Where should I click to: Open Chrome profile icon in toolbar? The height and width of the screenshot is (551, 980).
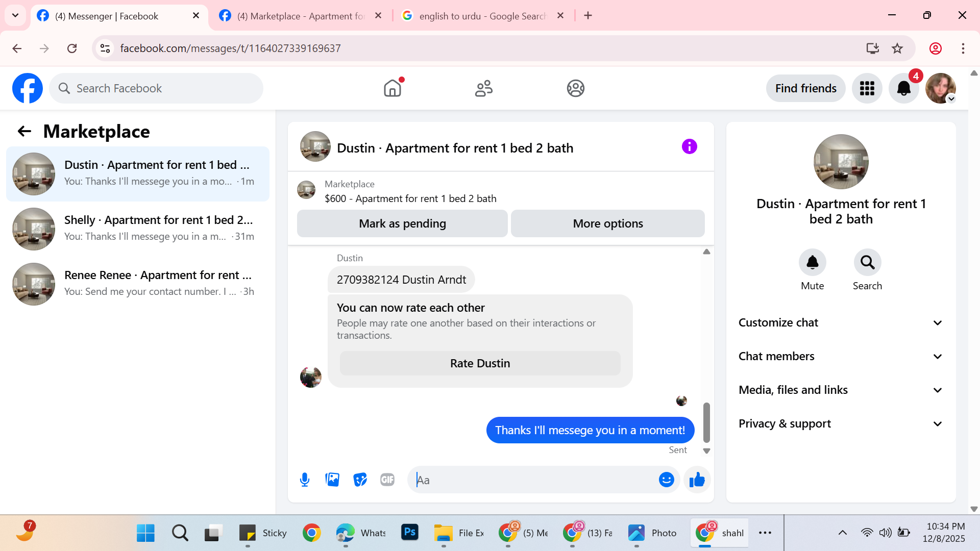tap(936, 48)
